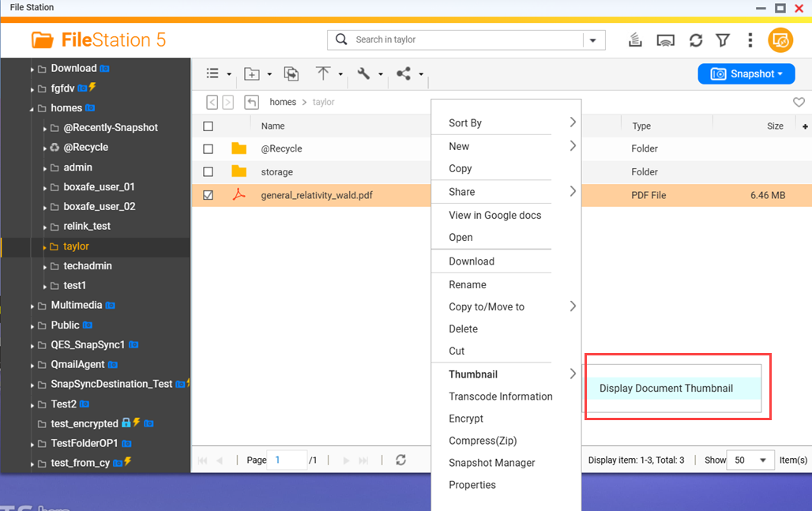
Task: Click the upload arrow toolbar icon
Action: [323, 73]
